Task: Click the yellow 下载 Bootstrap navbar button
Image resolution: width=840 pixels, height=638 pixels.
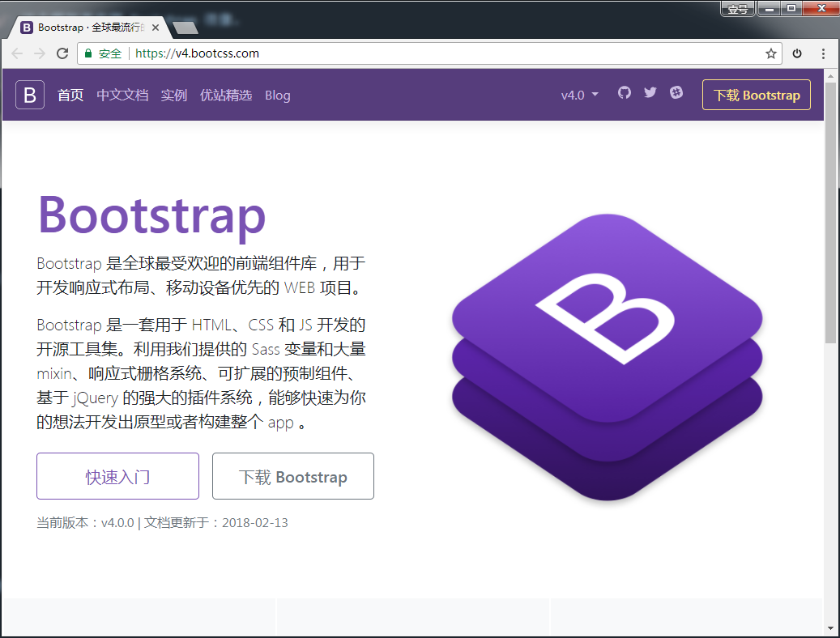Action: 756,95
